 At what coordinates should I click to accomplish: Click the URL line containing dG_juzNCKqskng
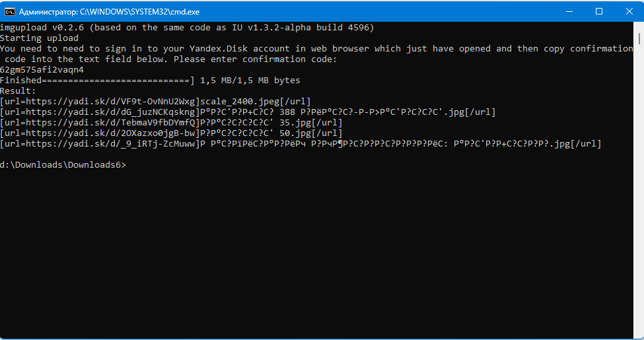point(248,112)
